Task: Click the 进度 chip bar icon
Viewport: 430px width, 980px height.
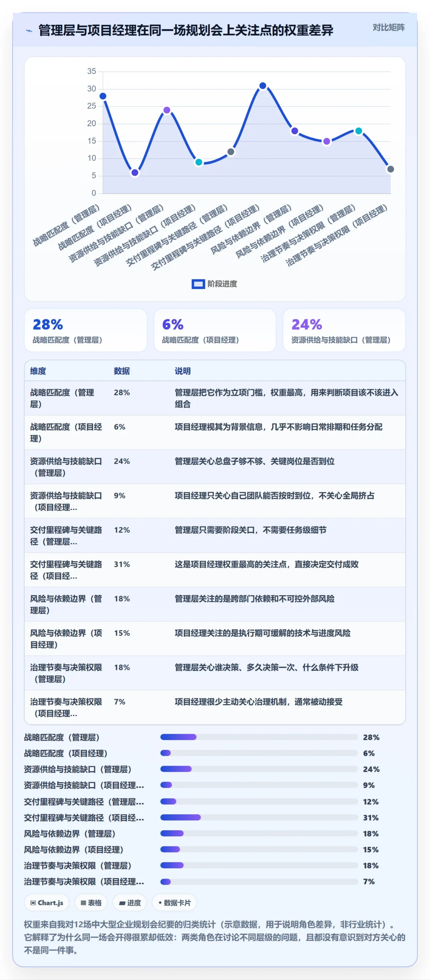Action: coord(122,903)
